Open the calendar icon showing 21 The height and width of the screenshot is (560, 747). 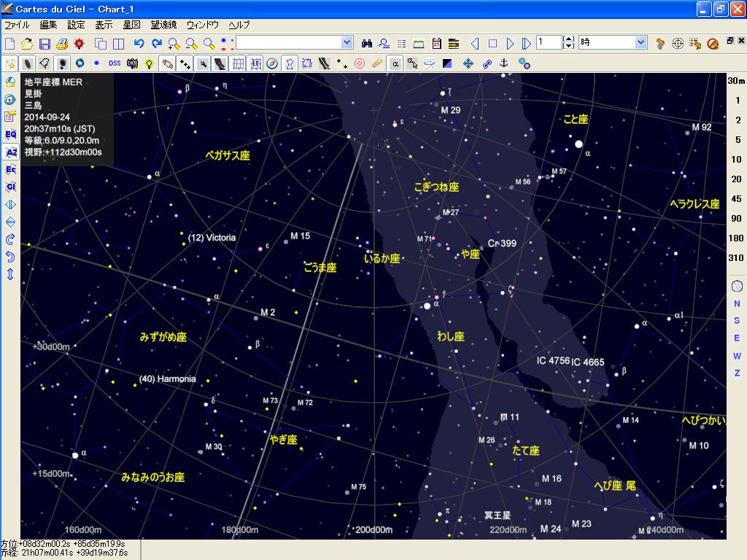pos(436,44)
